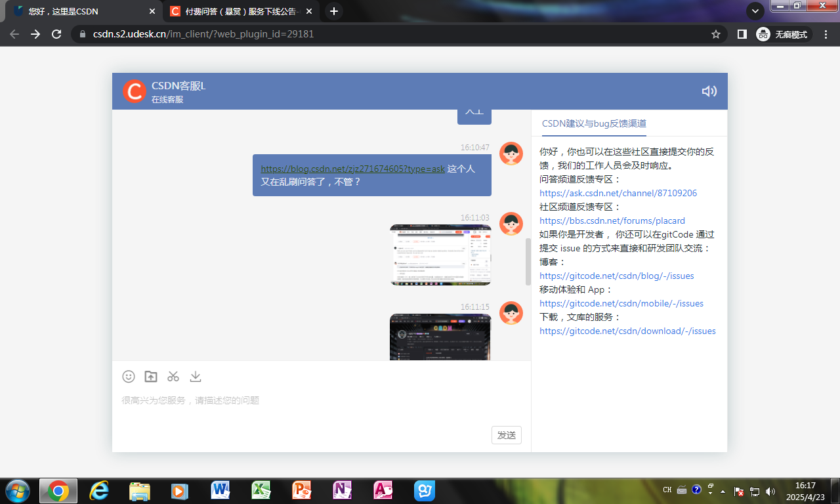Open the blog.csdn.net link in chat message
Viewport: 840px width, 504px height.
[x=352, y=169]
